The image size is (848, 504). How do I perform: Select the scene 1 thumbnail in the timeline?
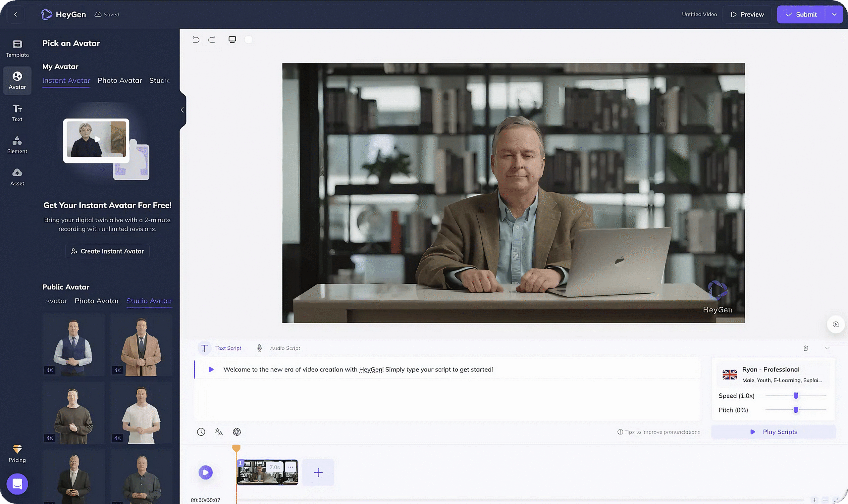tap(267, 473)
